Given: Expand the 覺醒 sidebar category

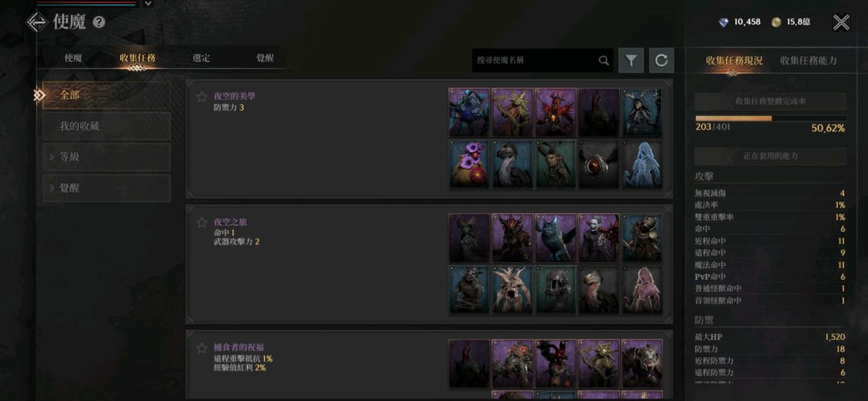Looking at the screenshot, I should pos(106,188).
